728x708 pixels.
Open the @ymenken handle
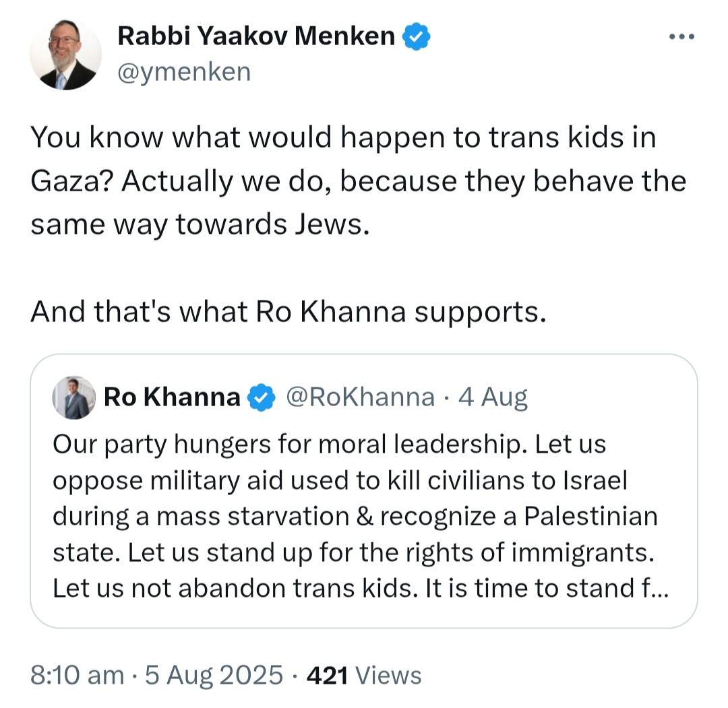click(x=184, y=71)
